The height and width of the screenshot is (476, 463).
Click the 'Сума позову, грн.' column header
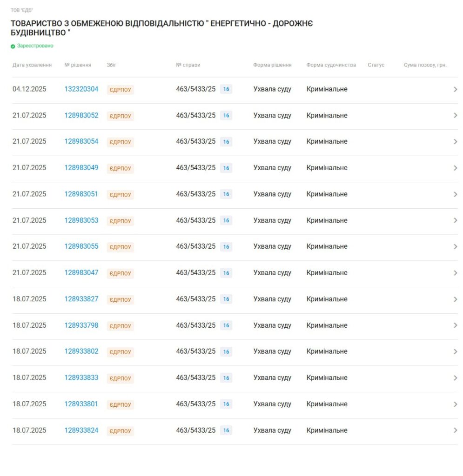(425, 65)
